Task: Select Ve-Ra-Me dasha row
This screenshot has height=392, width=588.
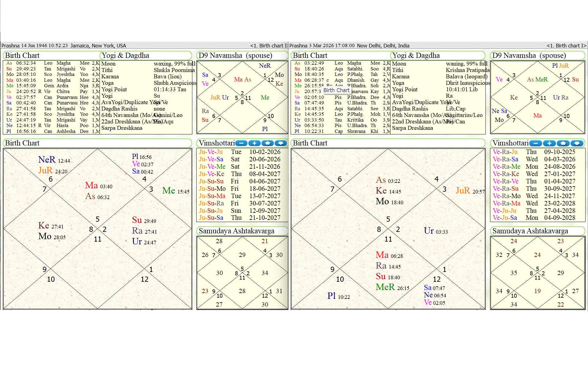Action: [507, 167]
